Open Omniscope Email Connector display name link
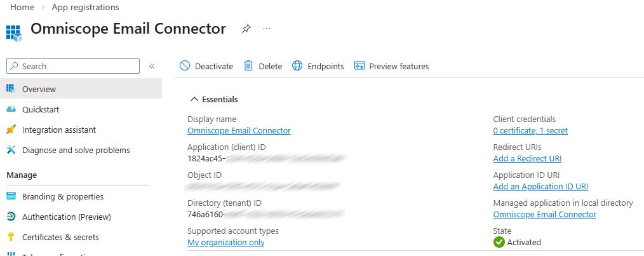 pyautogui.click(x=239, y=131)
